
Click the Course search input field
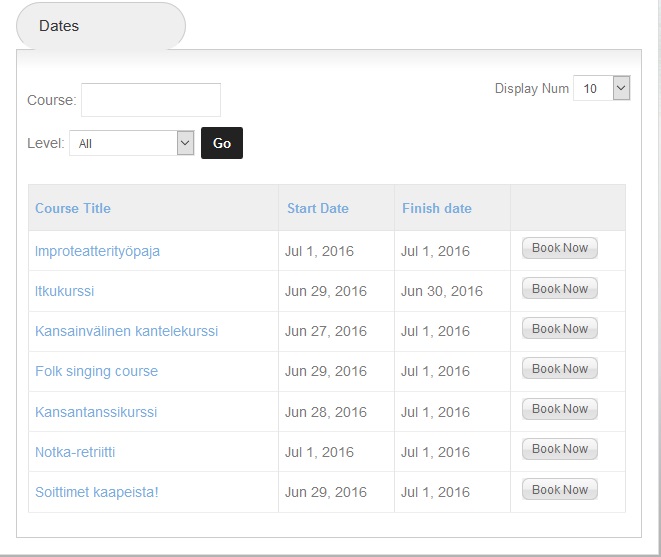pyautogui.click(x=151, y=100)
